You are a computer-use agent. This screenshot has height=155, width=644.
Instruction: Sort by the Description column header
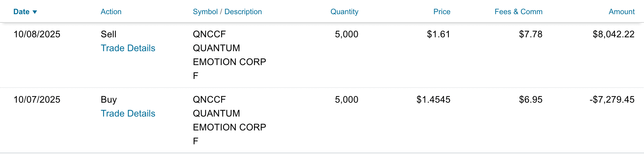coord(243,12)
